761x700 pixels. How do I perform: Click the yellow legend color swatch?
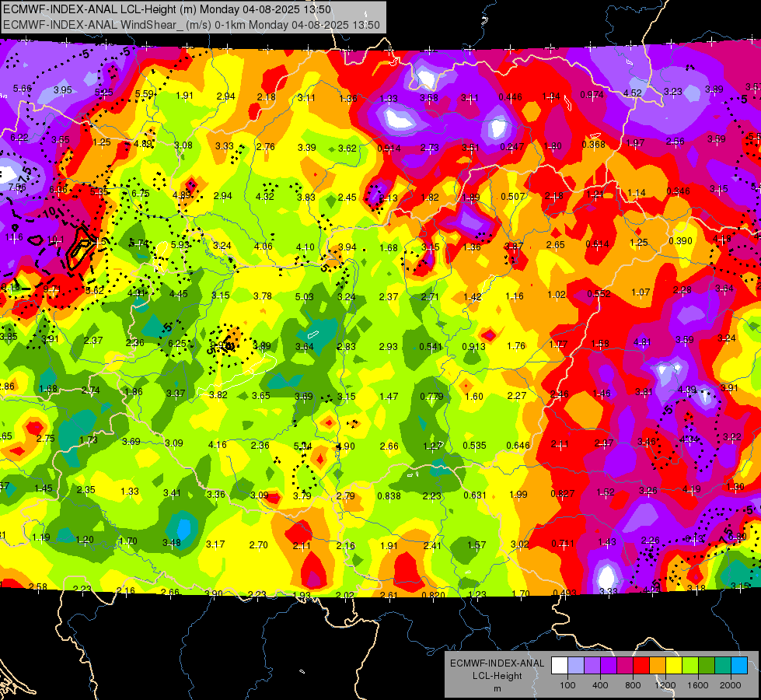[x=674, y=666]
